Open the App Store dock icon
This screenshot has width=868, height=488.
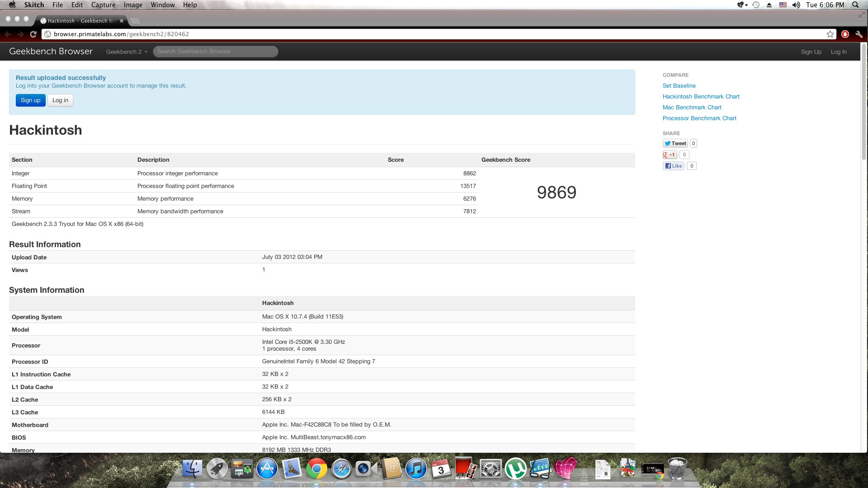click(267, 469)
